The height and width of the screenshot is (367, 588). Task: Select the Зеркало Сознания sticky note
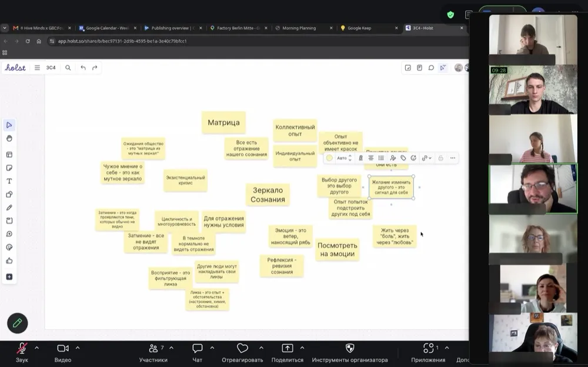tap(268, 195)
